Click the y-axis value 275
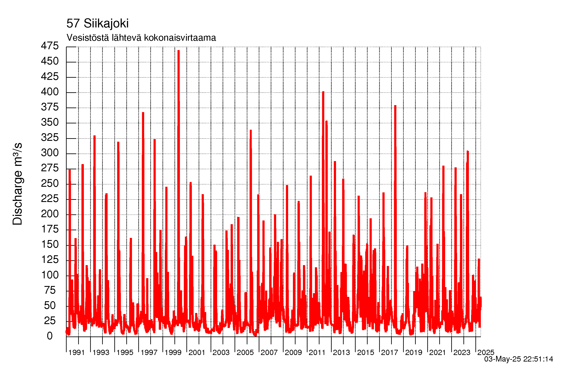 tap(50, 168)
